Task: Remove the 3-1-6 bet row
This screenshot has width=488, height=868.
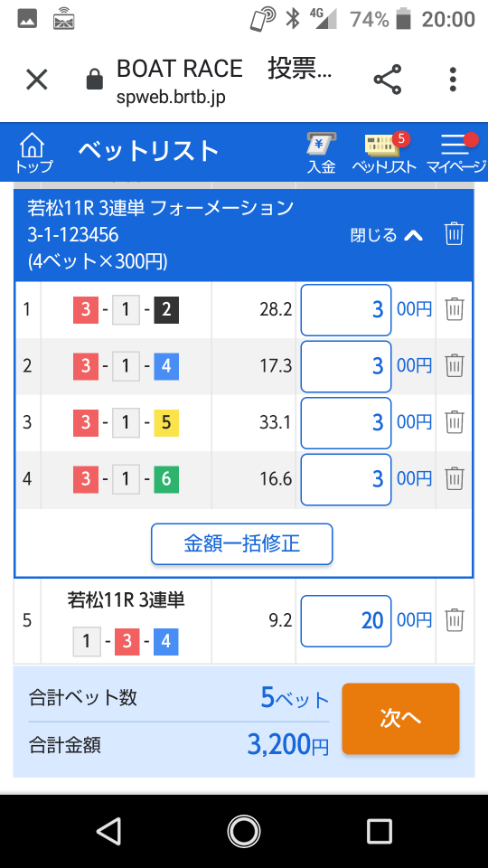Action: (x=455, y=478)
